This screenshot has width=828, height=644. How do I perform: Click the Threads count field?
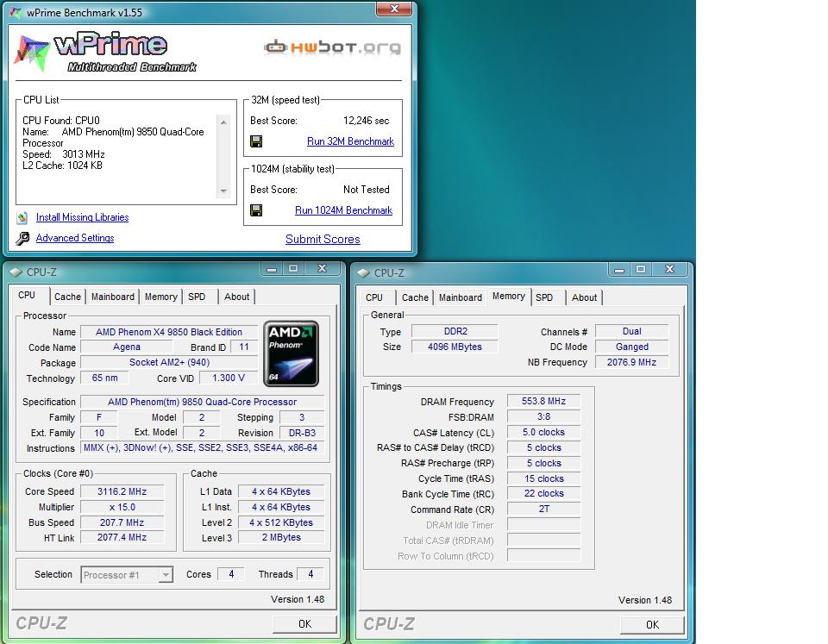coord(310,574)
